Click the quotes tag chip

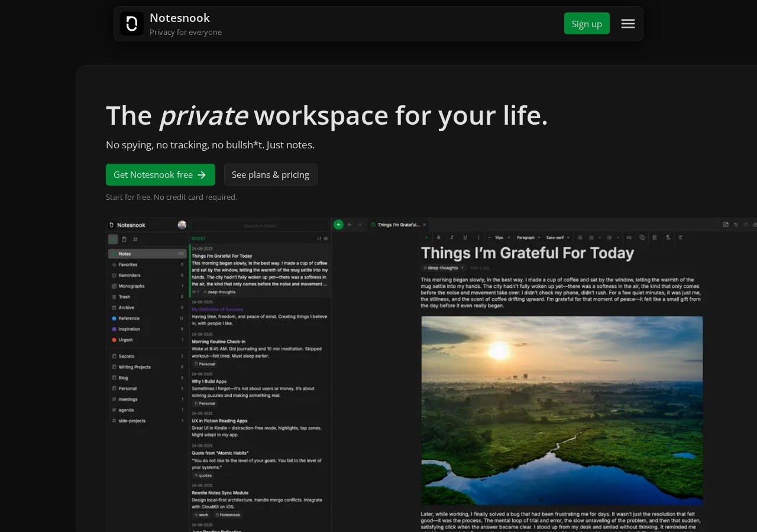point(203,475)
